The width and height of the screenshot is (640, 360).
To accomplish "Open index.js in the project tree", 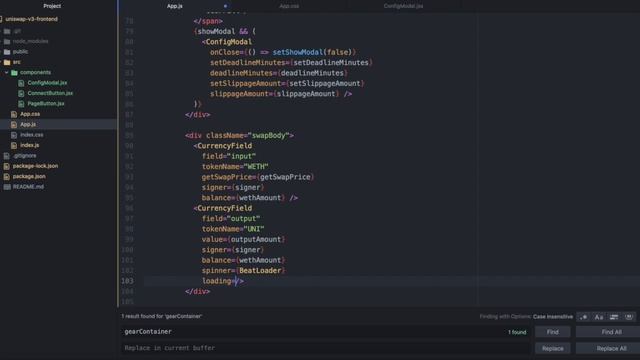I will (x=29, y=145).
